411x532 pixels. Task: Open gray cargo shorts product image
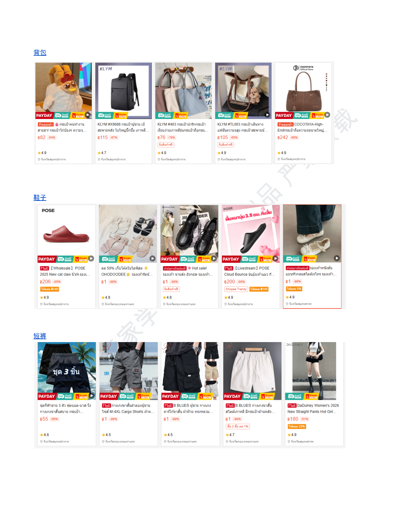click(x=129, y=371)
